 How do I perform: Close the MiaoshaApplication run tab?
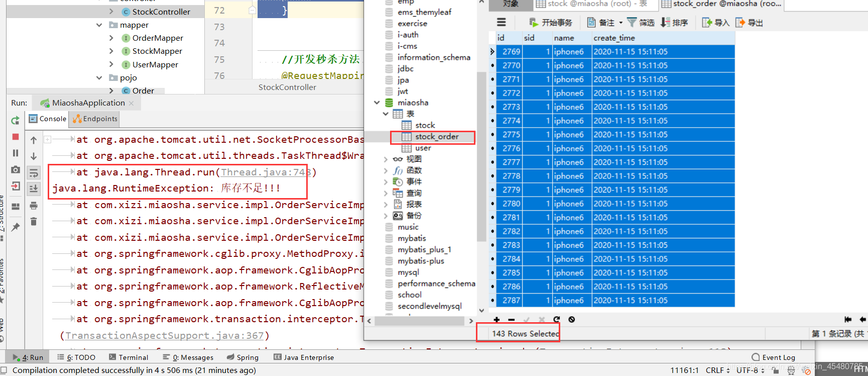pyautogui.click(x=132, y=103)
